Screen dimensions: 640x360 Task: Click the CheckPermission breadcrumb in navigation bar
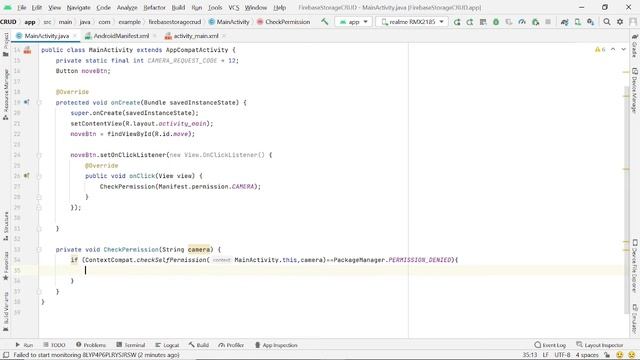(283, 22)
